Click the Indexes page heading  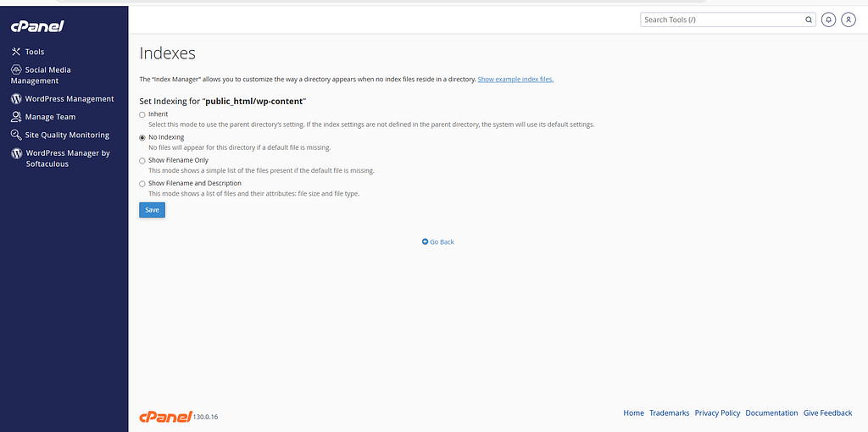[168, 53]
